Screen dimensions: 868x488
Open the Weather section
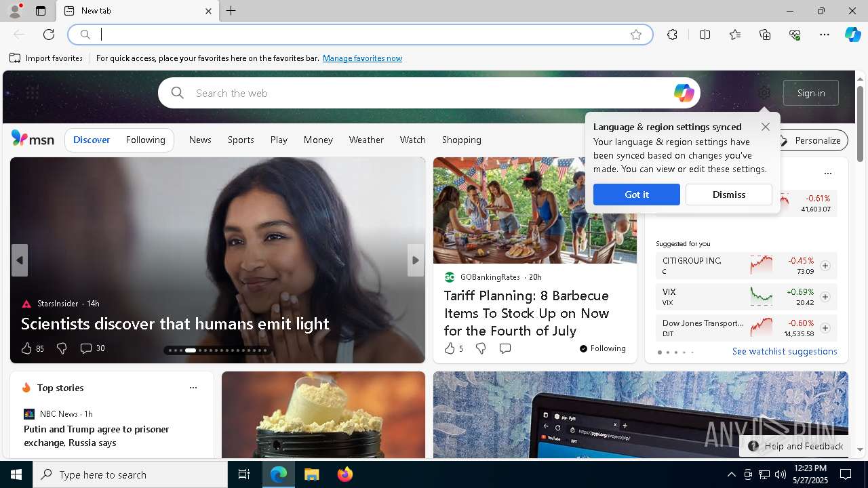tap(366, 140)
